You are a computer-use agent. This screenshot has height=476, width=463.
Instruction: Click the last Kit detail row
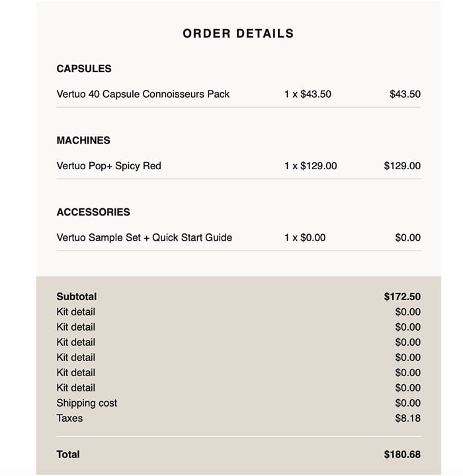[x=239, y=387]
